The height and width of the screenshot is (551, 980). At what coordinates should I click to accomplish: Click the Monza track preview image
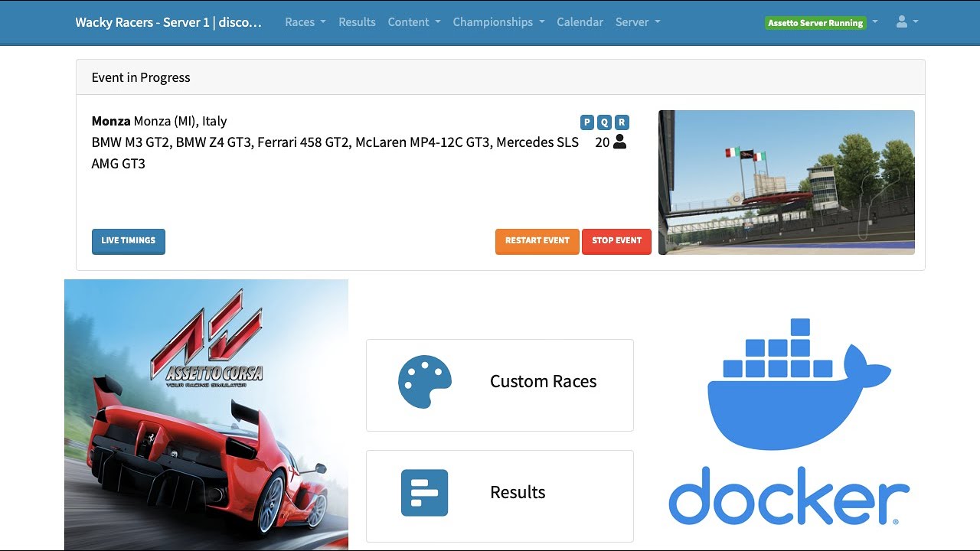click(x=786, y=182)
